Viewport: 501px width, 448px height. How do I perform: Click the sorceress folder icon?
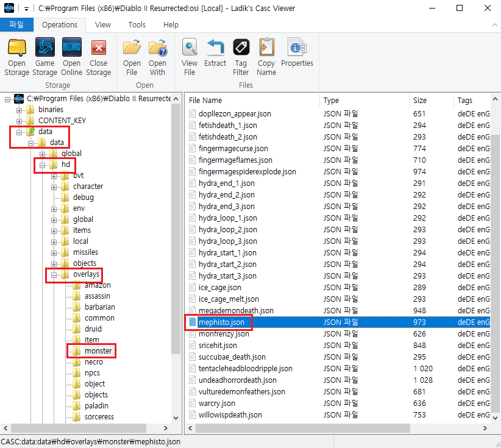[x=76, y=417]
